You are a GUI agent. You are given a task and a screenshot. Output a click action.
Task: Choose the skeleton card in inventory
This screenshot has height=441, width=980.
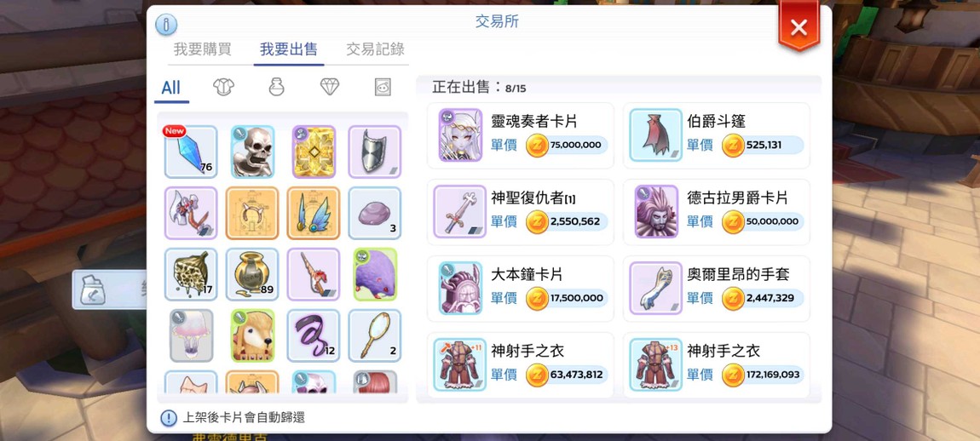pos(252,152)
